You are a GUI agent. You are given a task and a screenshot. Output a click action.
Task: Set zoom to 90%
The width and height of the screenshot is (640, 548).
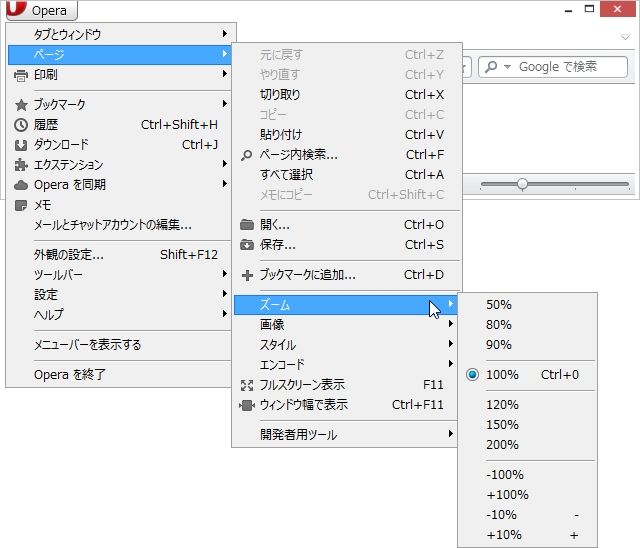click(527, 345)
